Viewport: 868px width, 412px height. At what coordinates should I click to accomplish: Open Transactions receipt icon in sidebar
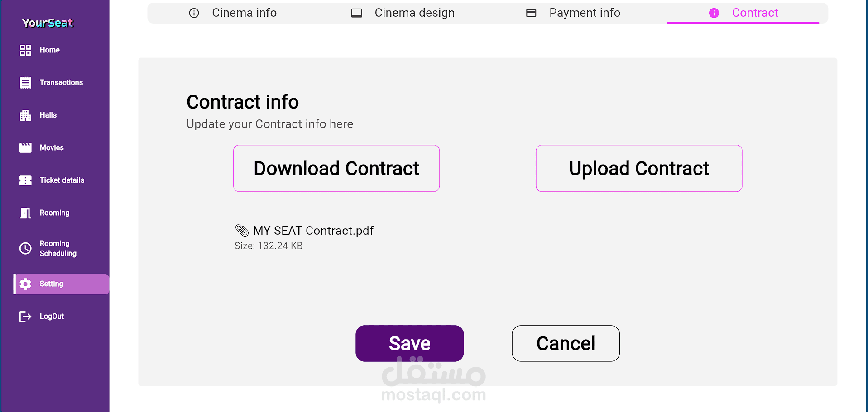[25, 83]
